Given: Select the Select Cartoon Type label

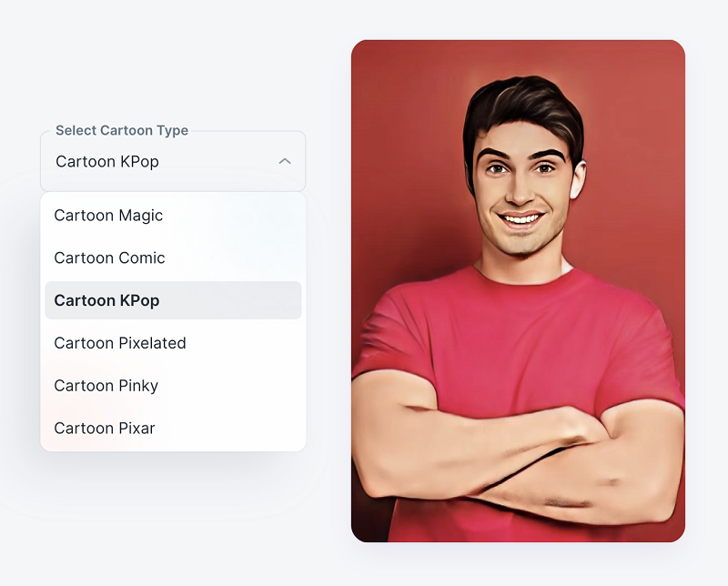Looking at the screenshot, I should point(123,130).
